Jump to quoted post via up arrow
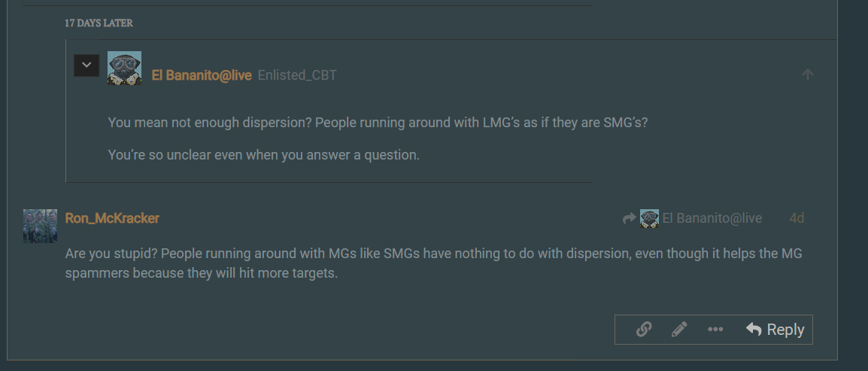The image size is (868, 371). [x=807, y=75]
